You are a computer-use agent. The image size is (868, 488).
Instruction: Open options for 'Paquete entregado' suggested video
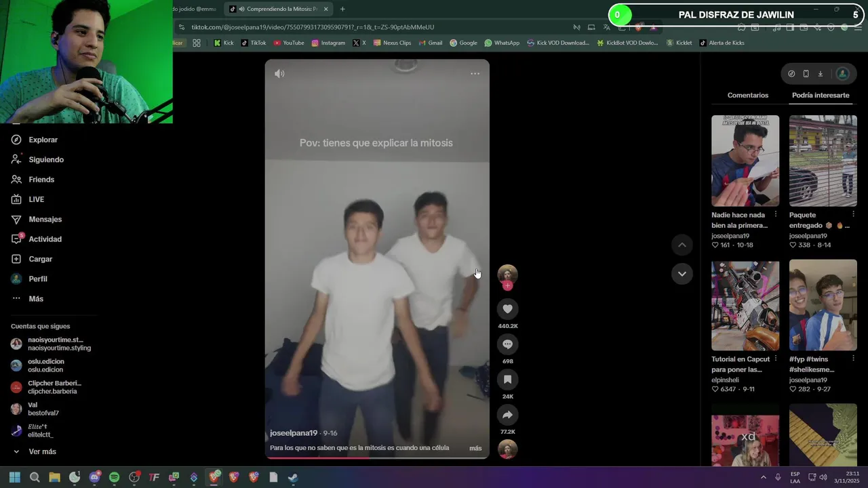pyautogui.click(x=853, y=215)
